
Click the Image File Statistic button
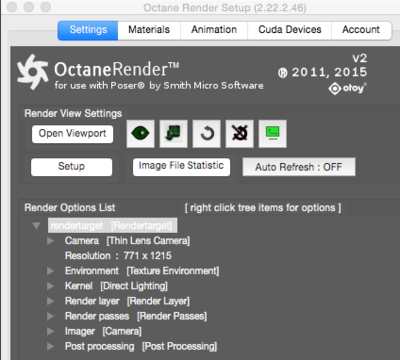click(181, 166)
